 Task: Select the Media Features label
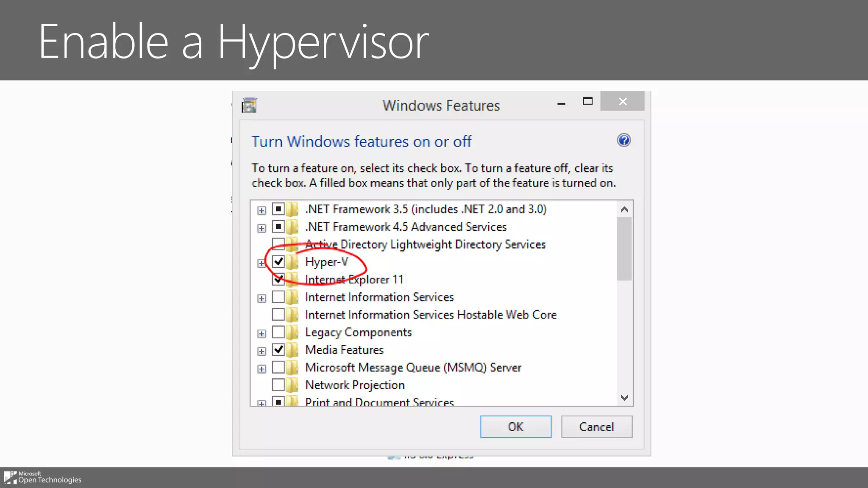(x=344, y=350)
